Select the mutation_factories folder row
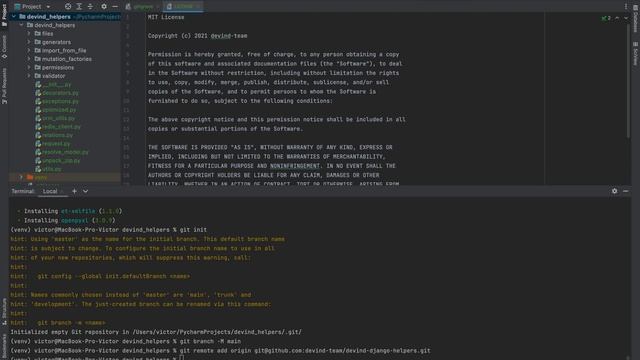Image resolution: width=640 pixels, height=360 pixels. tap(65, 59)
